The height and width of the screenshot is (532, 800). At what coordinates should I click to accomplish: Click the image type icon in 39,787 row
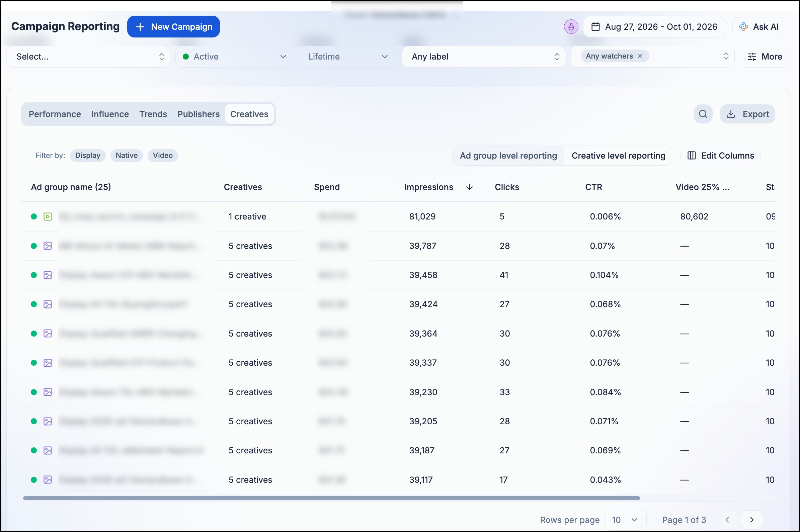click(48, 246)
